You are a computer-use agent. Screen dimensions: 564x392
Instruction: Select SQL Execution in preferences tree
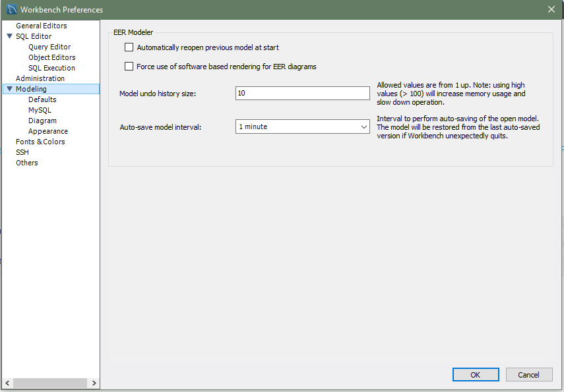(x=51, y=68)
